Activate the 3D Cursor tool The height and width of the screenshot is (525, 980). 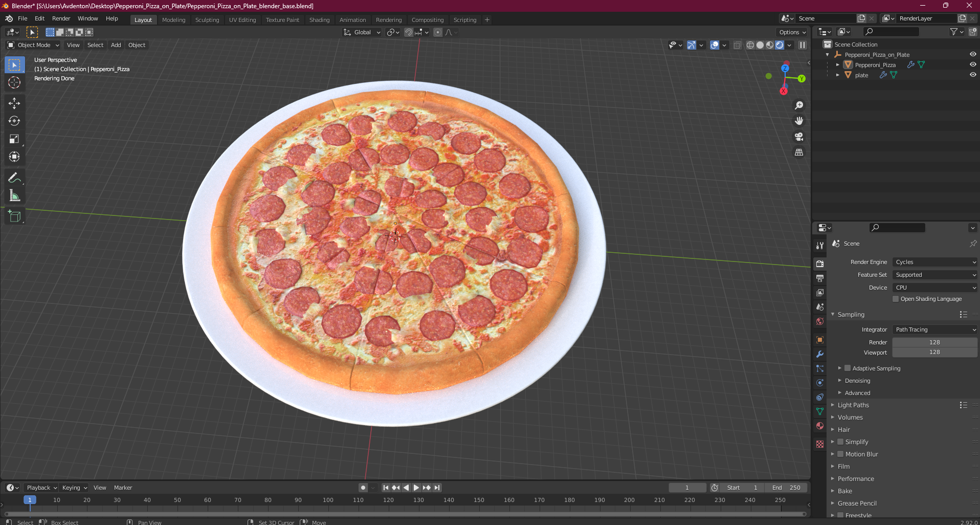14,82
